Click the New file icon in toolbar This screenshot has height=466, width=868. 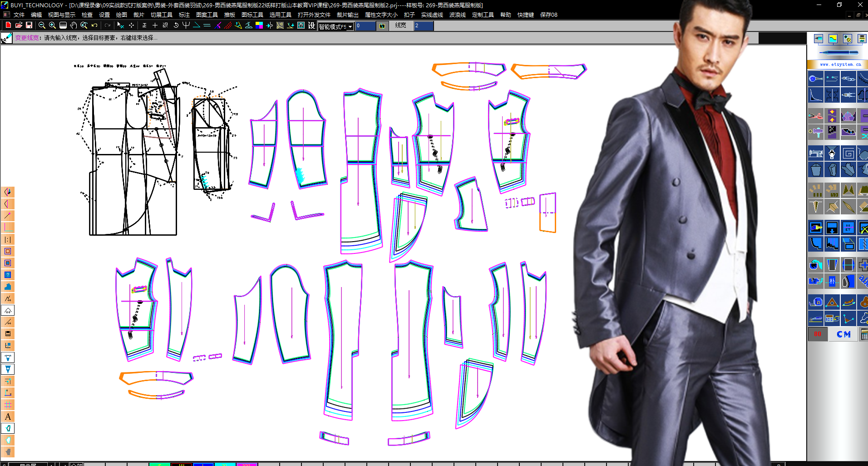point(8,25)
